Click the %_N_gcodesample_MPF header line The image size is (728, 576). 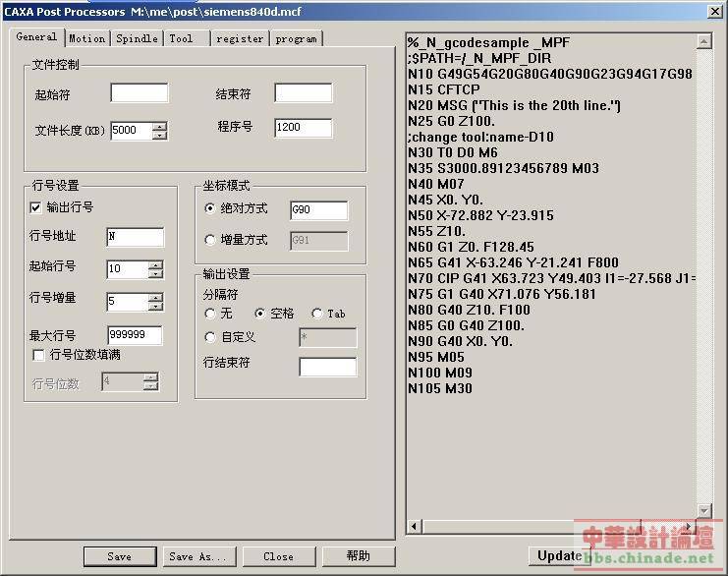(489, 43)
